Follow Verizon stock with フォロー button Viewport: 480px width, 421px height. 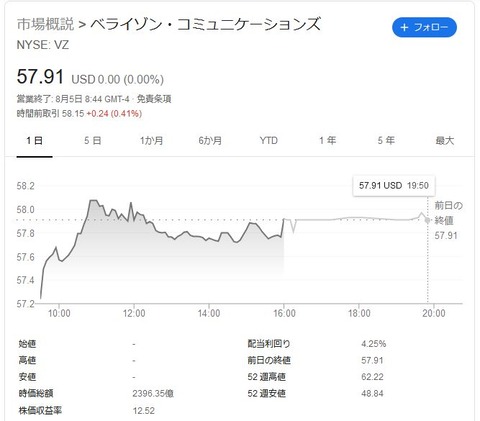point(424,27)
